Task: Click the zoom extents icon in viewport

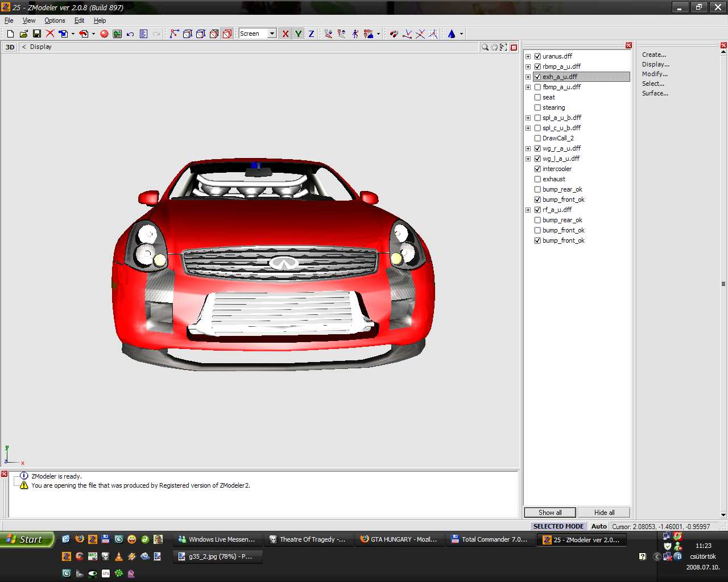Action: [x=503, y=47]
